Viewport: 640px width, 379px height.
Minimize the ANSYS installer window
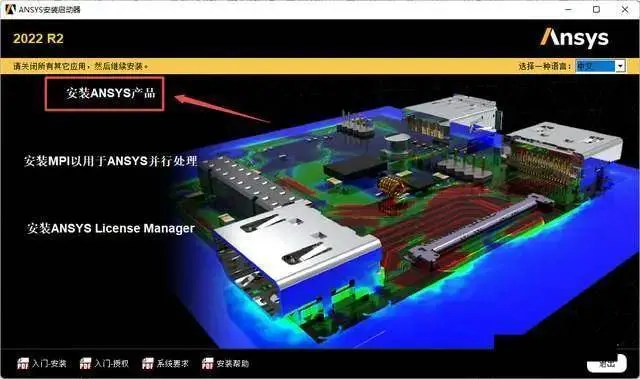[569, 9]
